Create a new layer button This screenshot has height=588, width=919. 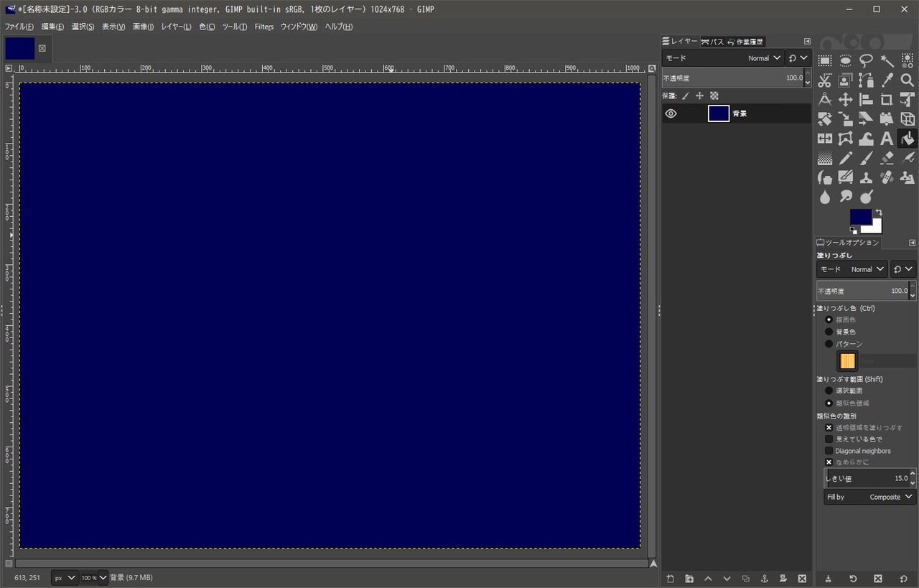(x=671, y=579)
